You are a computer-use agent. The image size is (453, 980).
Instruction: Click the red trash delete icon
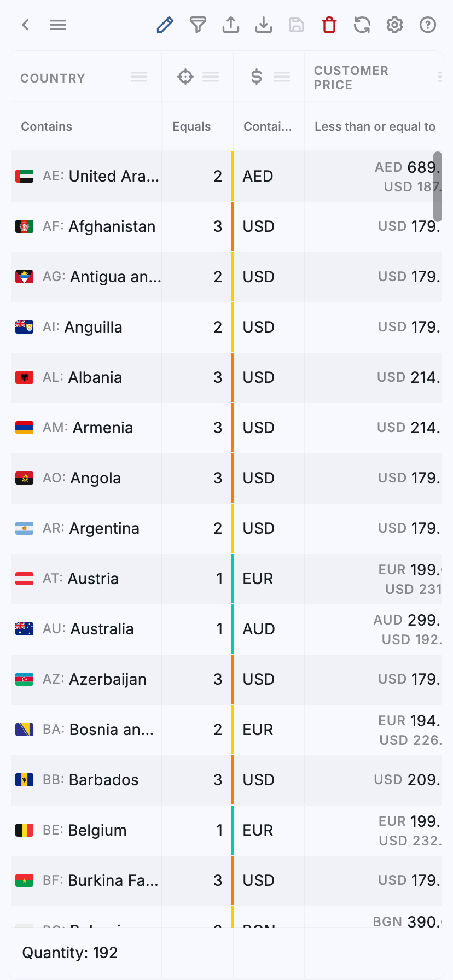[329, 25]
